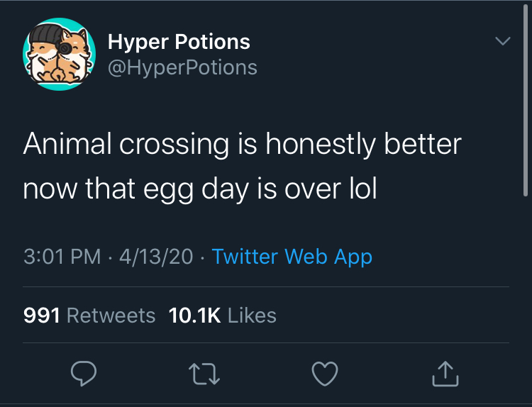532x407 pixels.
Task: Click "honestly better" in the tweet text
Action: (363, 144)
